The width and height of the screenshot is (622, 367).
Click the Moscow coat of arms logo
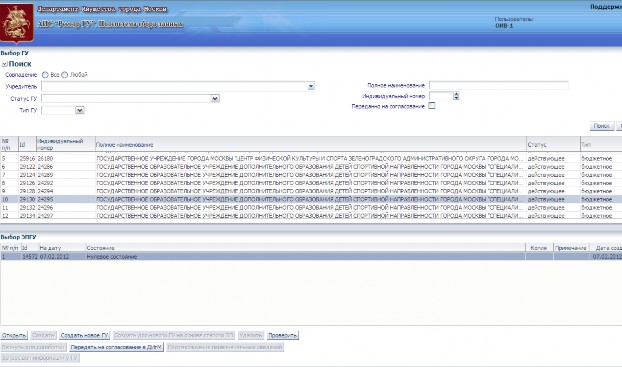point(17,23)
